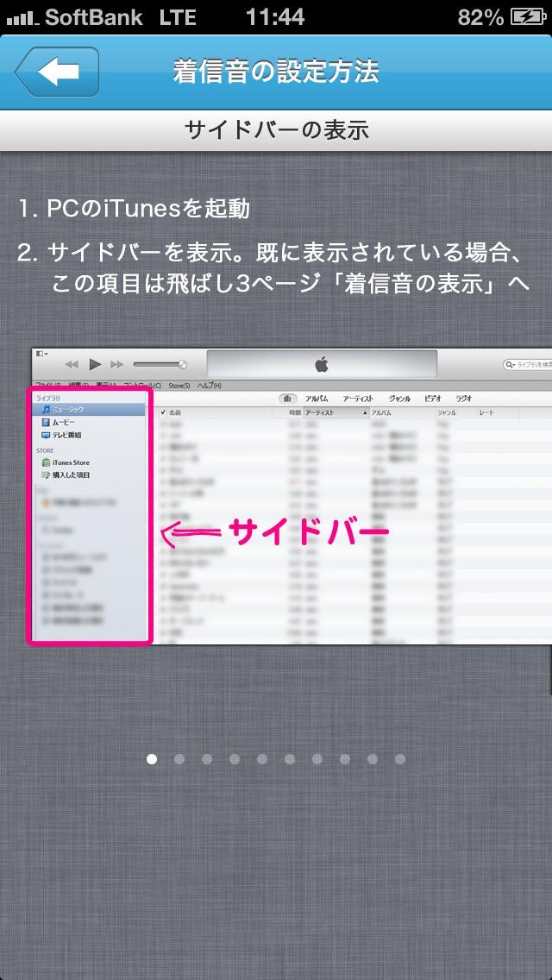
Task: Open 購入した項目 in the sidebar
Action: 71,475
